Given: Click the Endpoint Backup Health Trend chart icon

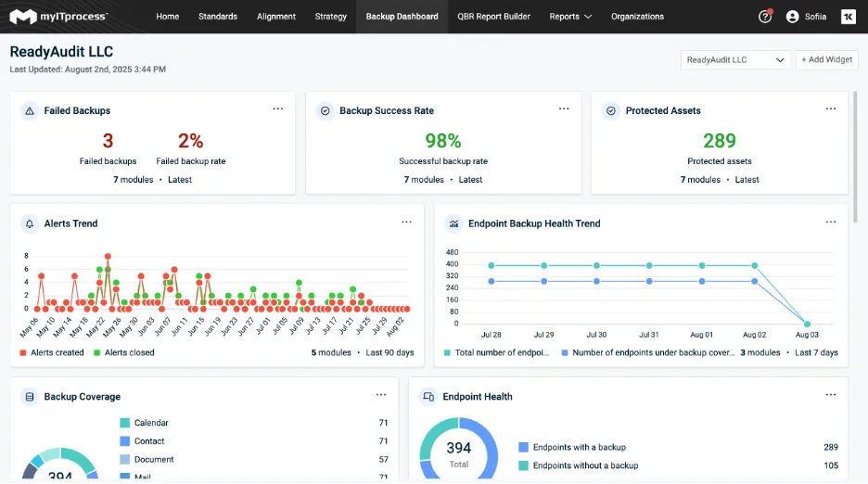Looking at the screenshot, I should click(x=453, y=223).
